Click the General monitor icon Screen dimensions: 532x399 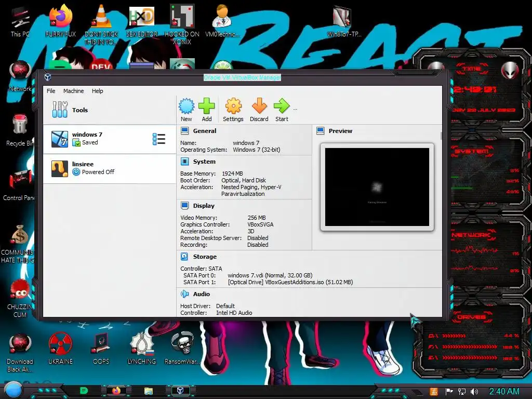pyautogui.click(x=184, y=131)
